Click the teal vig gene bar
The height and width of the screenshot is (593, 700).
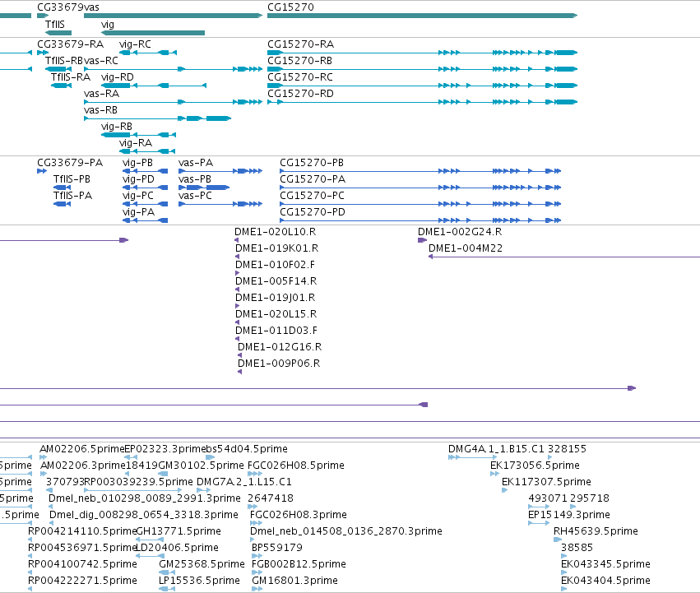click(x=153, y=33)
